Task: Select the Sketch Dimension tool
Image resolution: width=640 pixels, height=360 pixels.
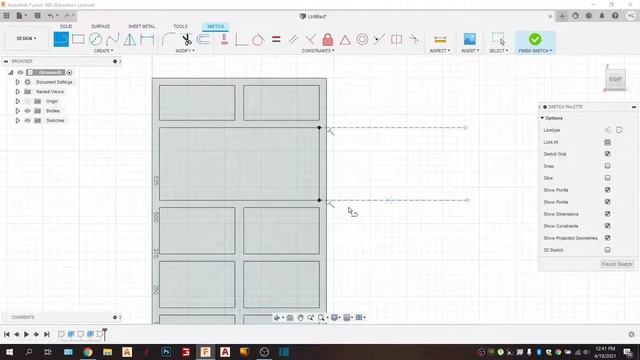Action: coord(147,40)
